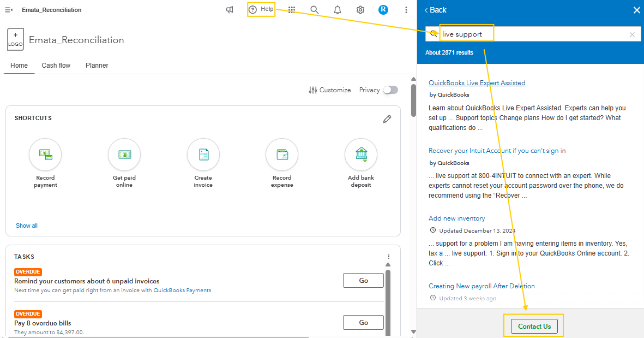The width and height of the screenshot is (644, 338).
Task: Open the header three-dot more menu
Action: tap(406, 10)
